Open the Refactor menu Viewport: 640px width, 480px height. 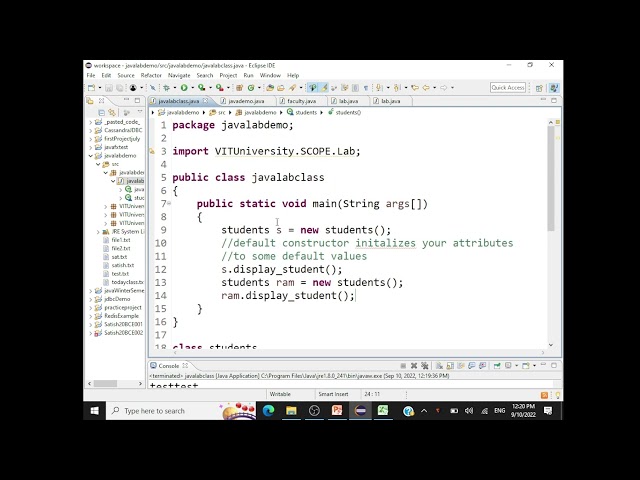151,76
